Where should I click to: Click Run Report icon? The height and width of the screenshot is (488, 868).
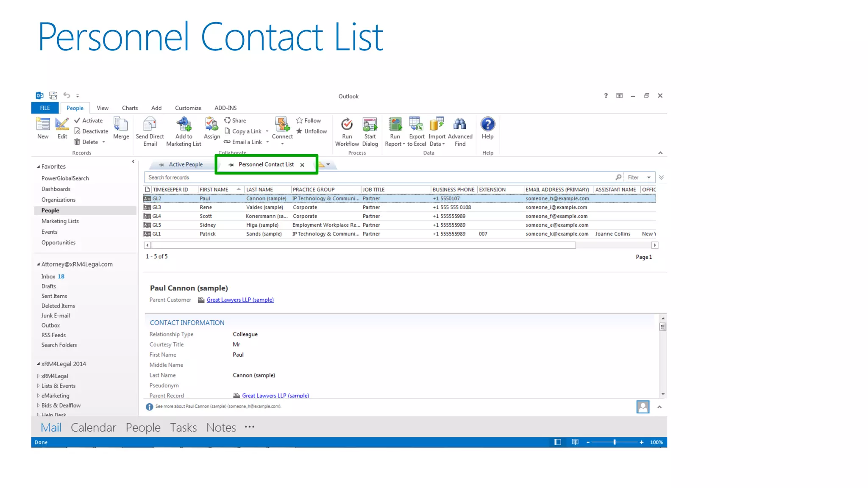pos(395,124)
